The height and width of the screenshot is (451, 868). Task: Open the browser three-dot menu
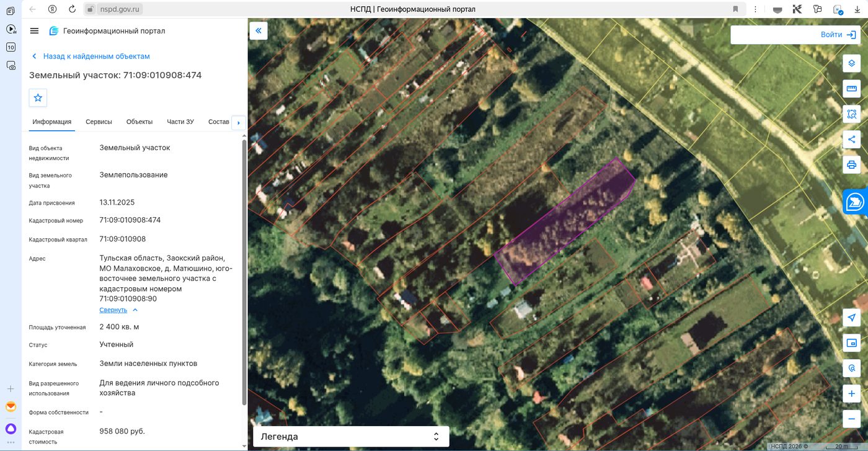tap(756, 9)
